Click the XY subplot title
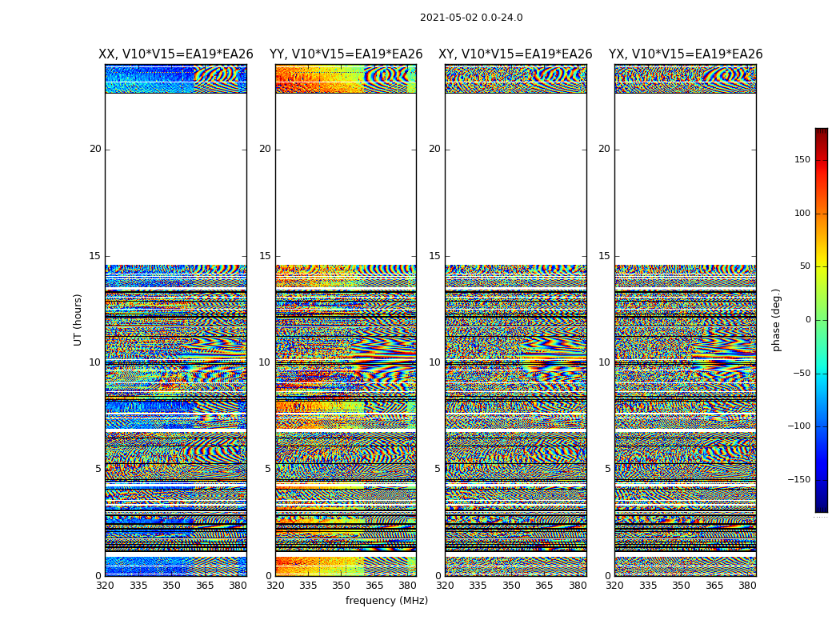 click(515, 54)
